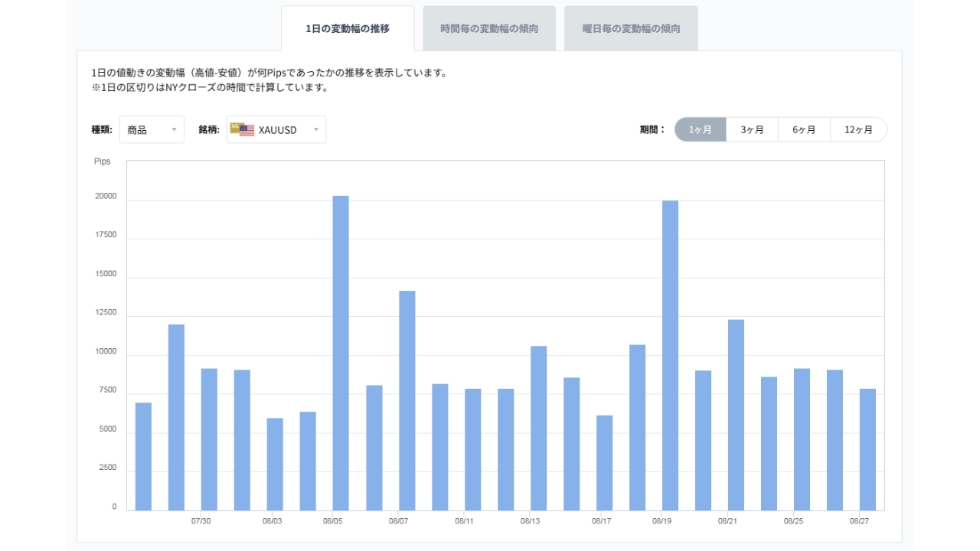Switch to the 1日の変動幅の推移 tab
The image size is (980, 551).
tap(348, 29)
